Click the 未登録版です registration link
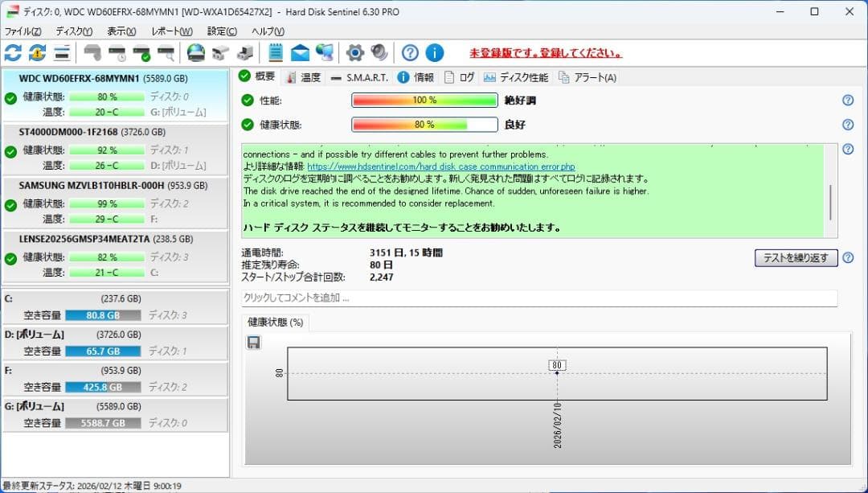Screen dimensions: 868x493 tap(537, 52)
